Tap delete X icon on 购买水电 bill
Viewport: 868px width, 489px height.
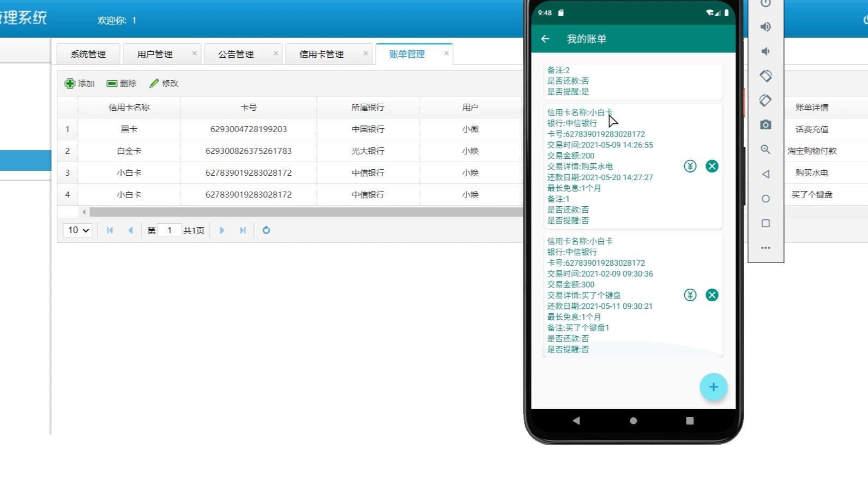(x=712, y=166)
